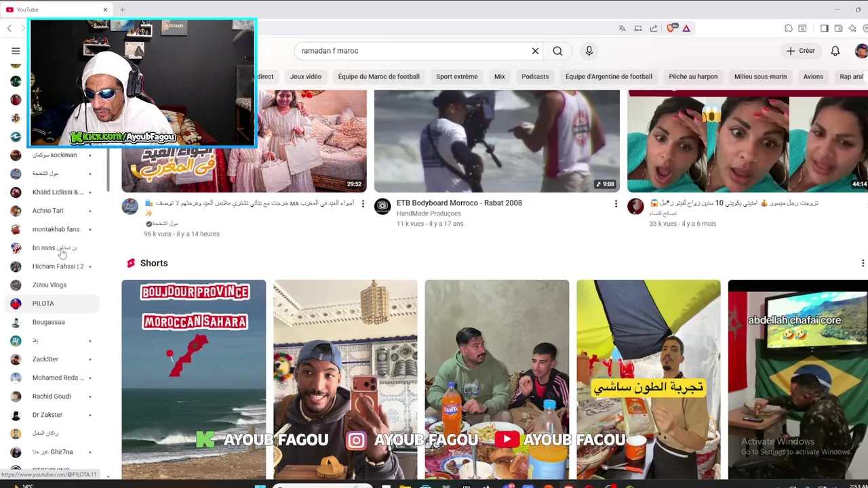
Task: Toggle the browser sidebar panel icon
Action: [824, 28]
